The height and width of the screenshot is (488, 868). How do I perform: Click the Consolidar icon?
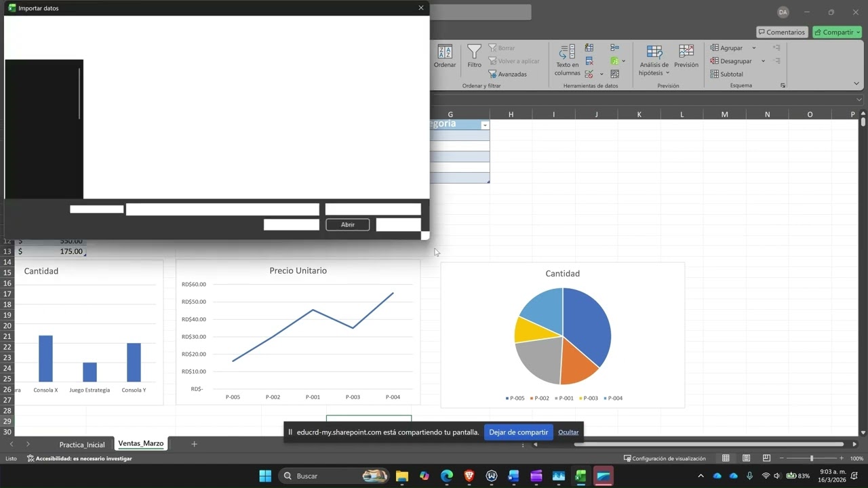click(614, 48)
